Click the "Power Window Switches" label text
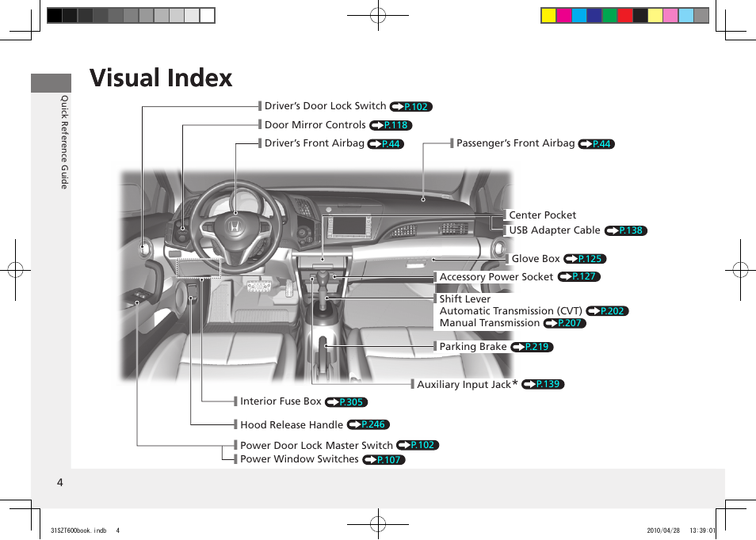756x540 pixels. [300, 459]
